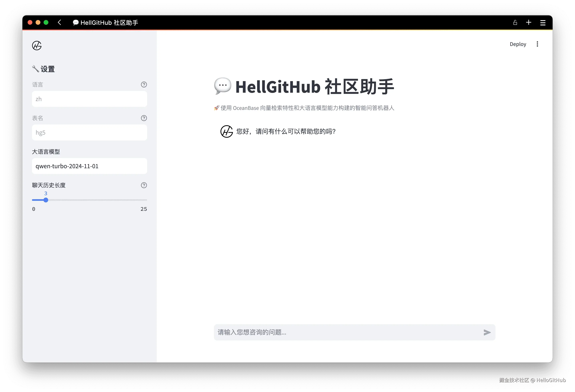
Task: Click the 聊天历史长度 slider handle
Action: coord(46,200)
